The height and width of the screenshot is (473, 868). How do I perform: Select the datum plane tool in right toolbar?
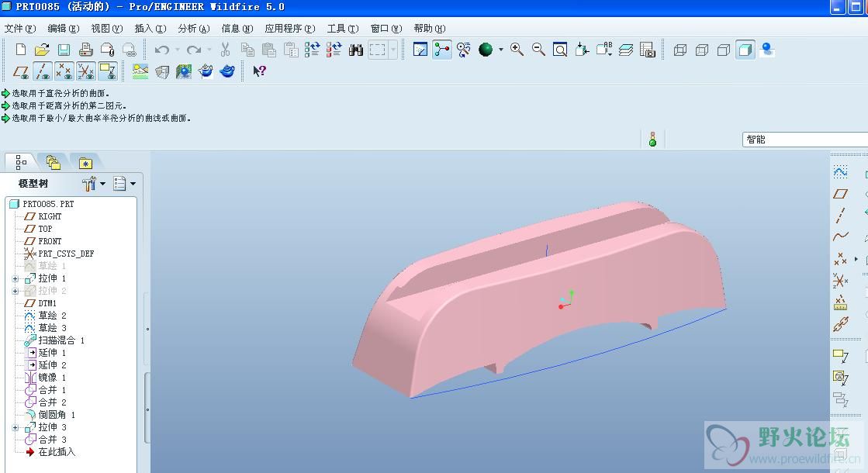click(840, 194)
